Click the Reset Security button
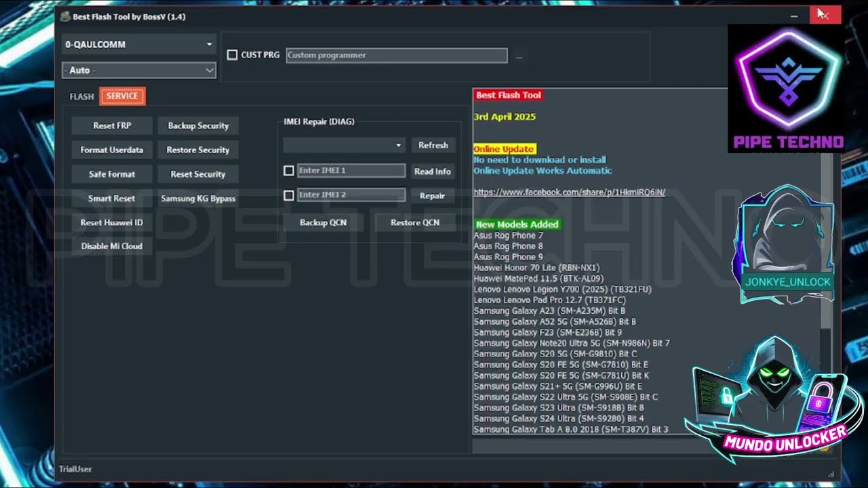Screen dimensions: 868x488 [x=198, y=174]
